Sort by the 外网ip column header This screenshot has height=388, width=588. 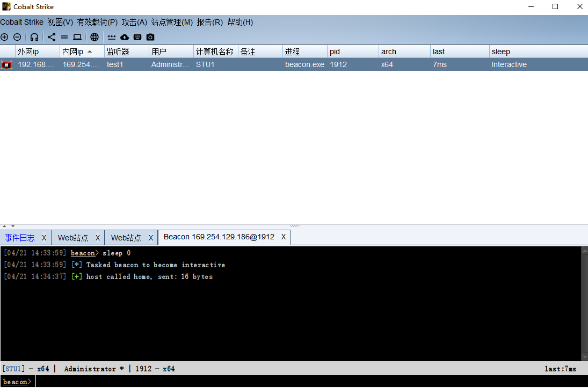pos(38,52)
